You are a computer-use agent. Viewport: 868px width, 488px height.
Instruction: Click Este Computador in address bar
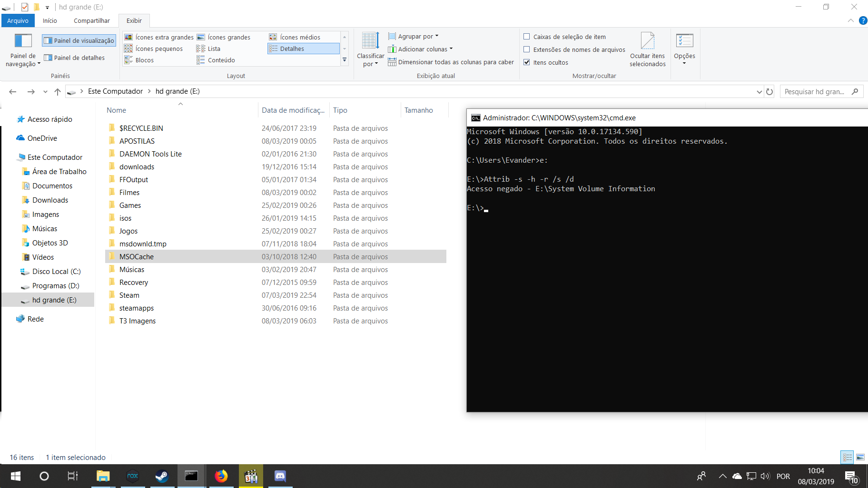point(115,91)
